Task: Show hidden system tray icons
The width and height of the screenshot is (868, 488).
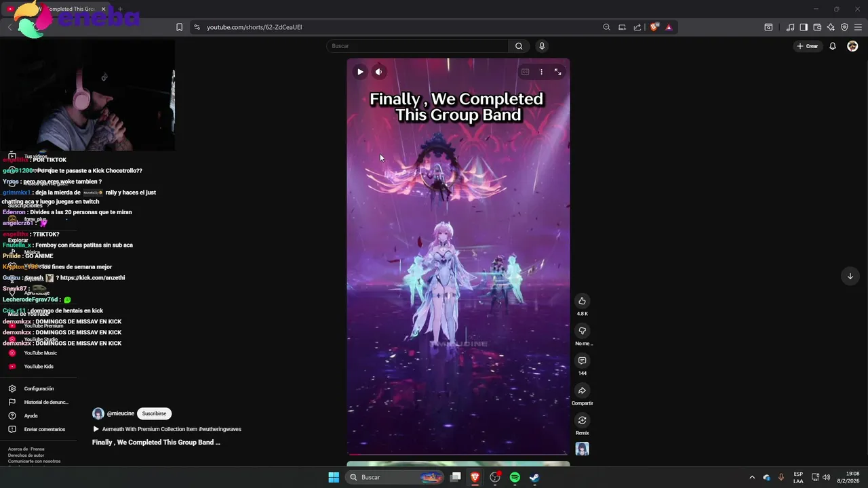Action: point(751,477)
